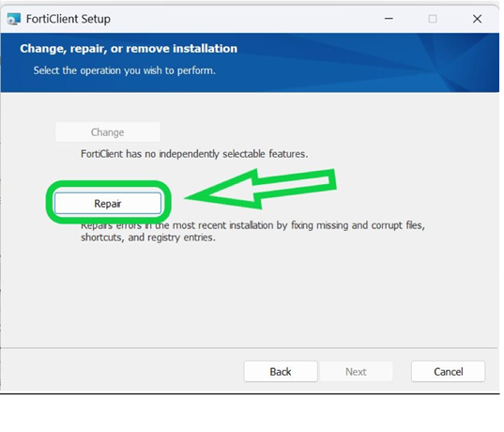Close the FortiClient Setup window
The width and height of the screenshot is (504, 432).
click(477, 19)
